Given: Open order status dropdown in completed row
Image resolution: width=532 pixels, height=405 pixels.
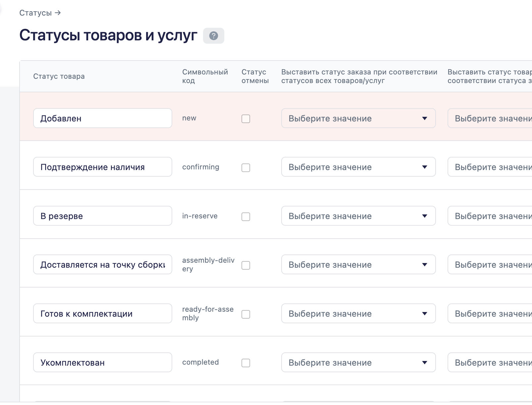Looking at the screenshot, I should 358,363.
